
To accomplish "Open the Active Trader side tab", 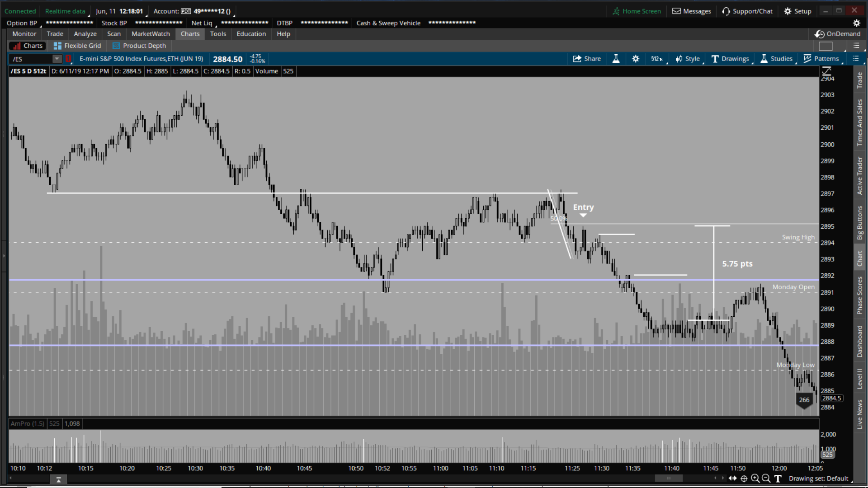I will coord(860,176).
